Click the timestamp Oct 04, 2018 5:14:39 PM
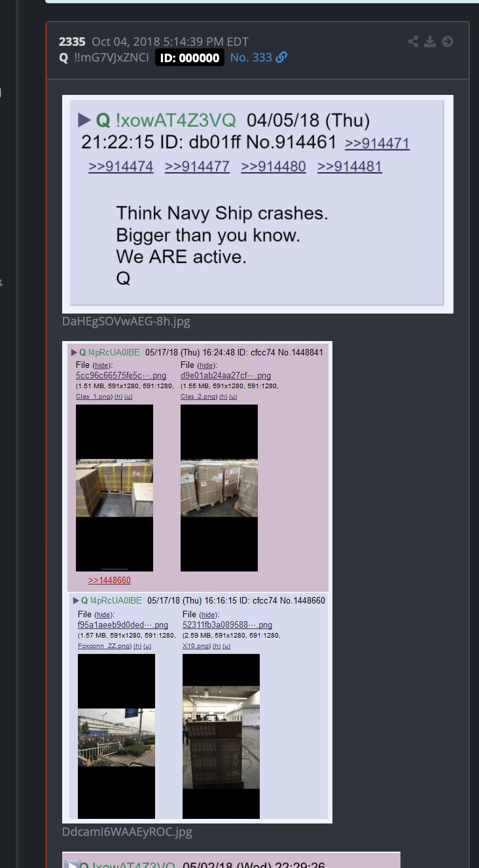 [170, 42]
